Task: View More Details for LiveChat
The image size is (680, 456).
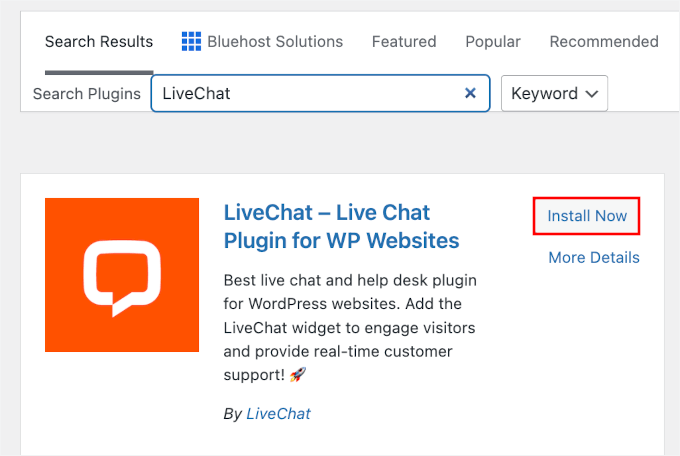Action: click(x=594, y=257)
